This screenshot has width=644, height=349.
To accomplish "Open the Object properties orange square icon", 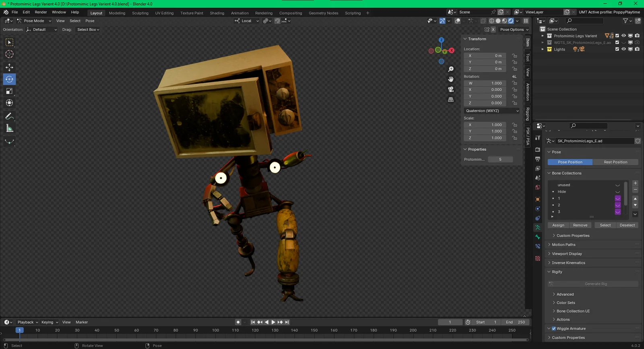I will 538,199.
